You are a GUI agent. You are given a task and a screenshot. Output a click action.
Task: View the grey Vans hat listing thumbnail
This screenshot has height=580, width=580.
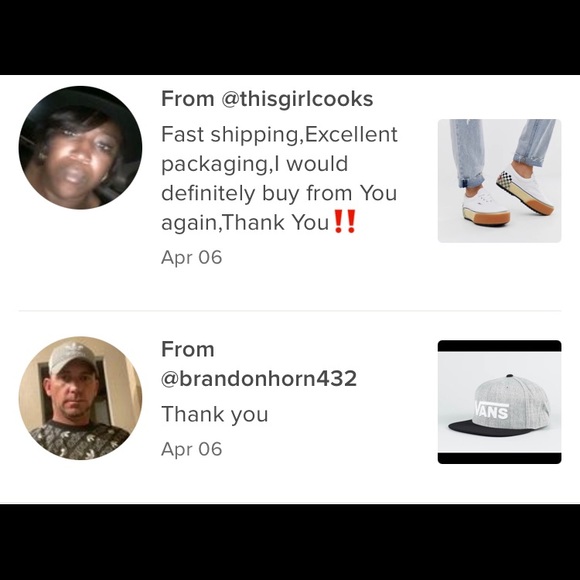[499, 402]
